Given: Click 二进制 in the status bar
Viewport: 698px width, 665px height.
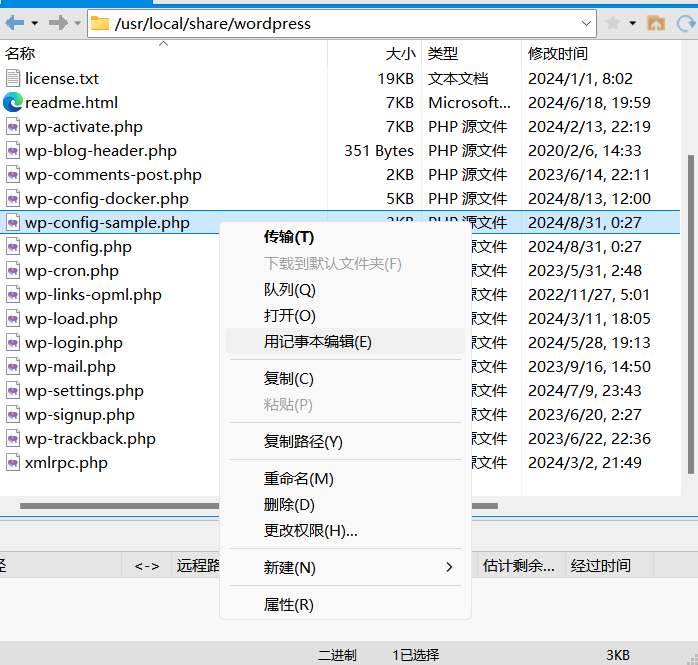Looking at the screenshot, I should pyautogui.click(x=337, y=655).
